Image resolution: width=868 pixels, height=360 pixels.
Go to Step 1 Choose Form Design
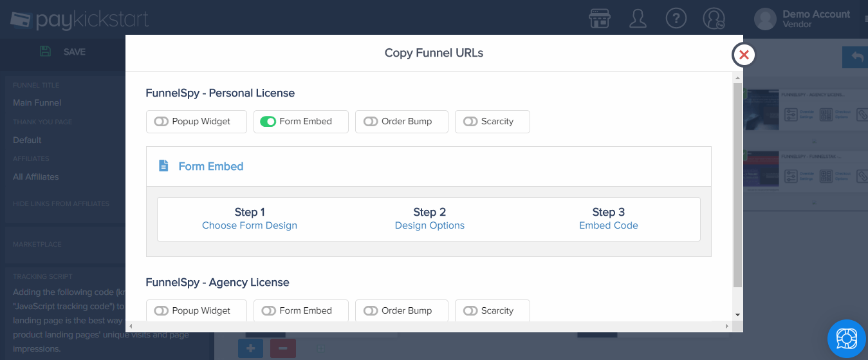[x=250, y=219]
